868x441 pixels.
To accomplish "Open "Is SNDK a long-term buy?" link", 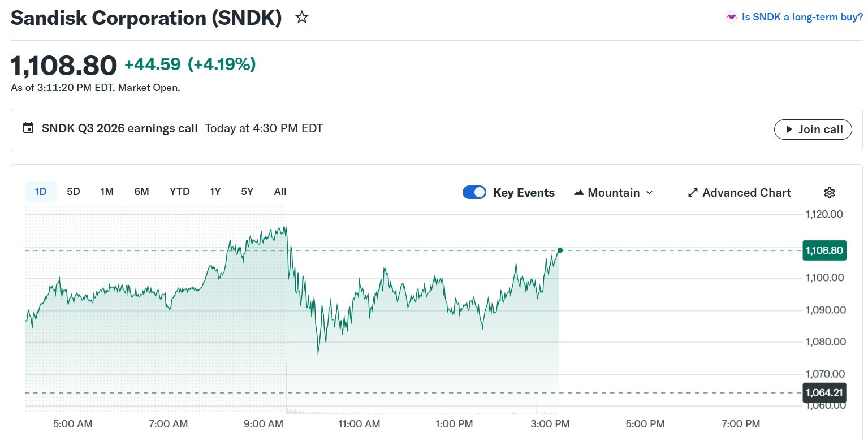I will pyautogui.click(x=802, y=17).
